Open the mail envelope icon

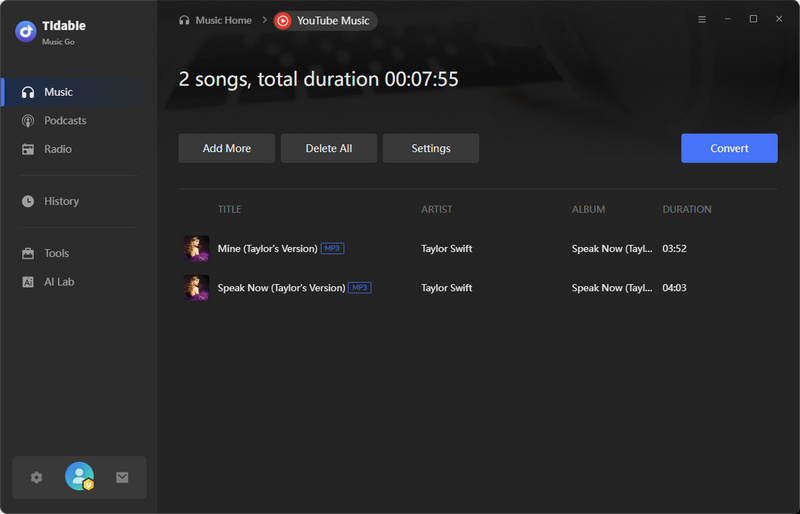pyautogui.click(x=122, y=477)
